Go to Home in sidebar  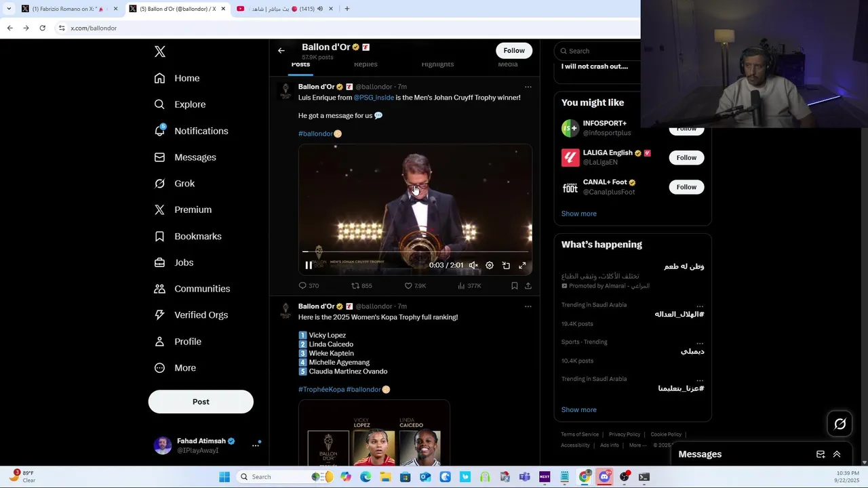click(177, 78)
